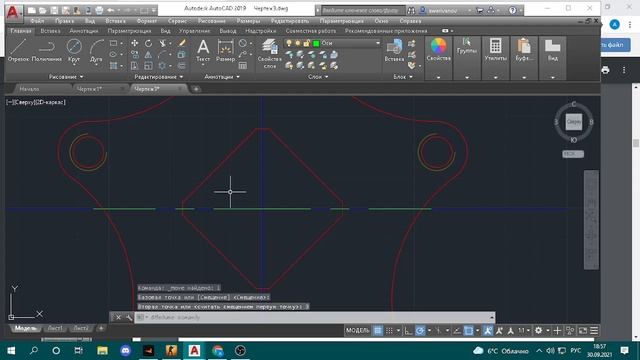The image size is (640, 360).
Task: Open Свойства слоя layer properties
Action: (269, 53)
